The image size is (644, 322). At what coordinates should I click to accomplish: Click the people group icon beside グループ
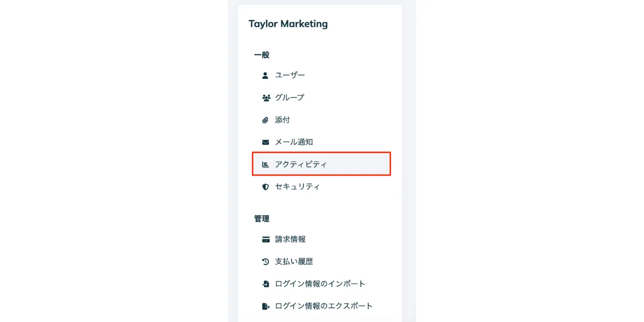pos(265,98)
